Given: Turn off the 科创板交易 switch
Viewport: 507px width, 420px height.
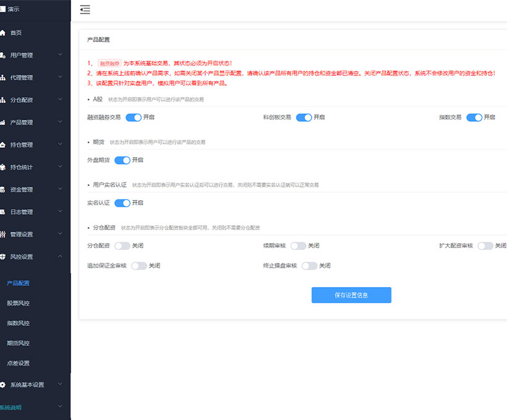Looking at the screenshot, I should point(304,118).
